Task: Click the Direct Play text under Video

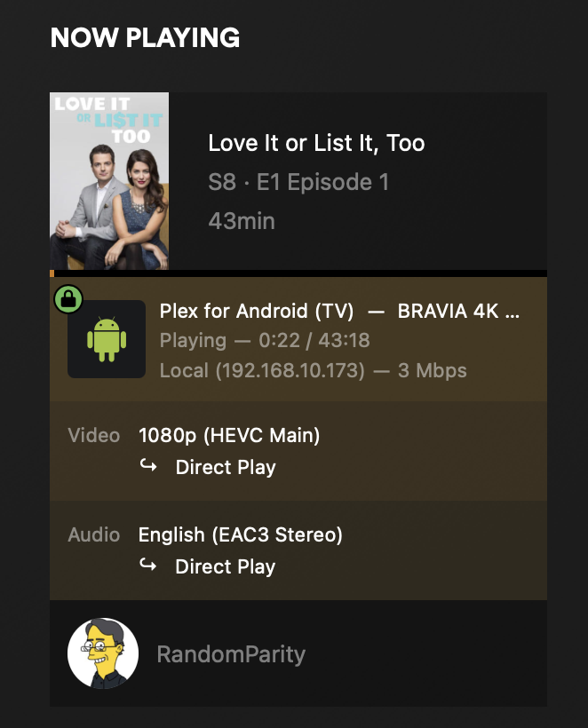Action: point(226,468)
